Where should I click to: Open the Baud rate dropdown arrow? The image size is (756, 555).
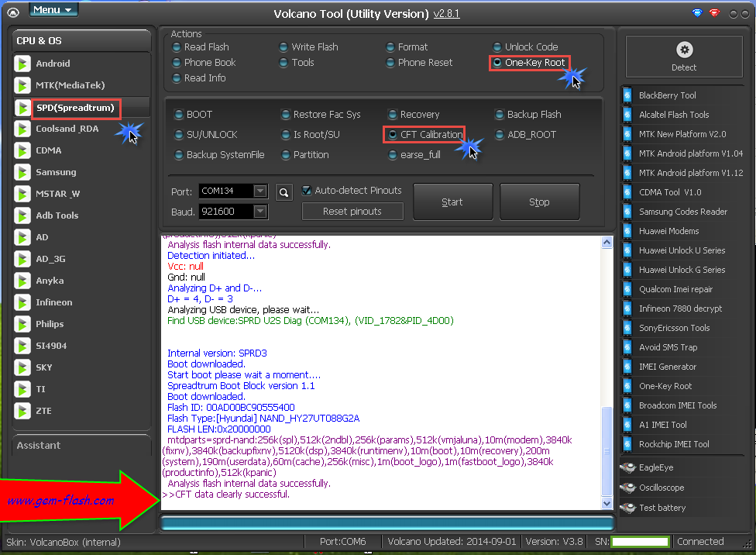[260, 212]
